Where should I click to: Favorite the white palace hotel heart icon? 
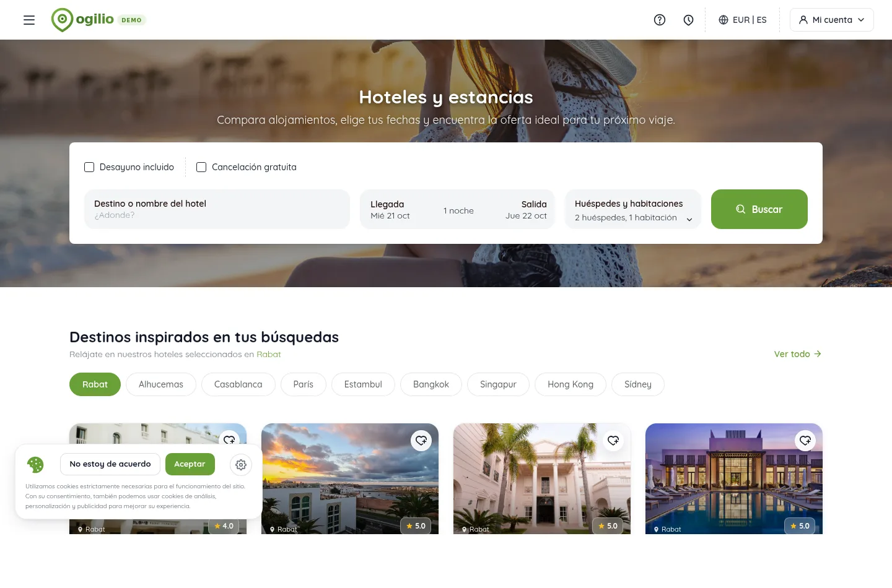pos(613,441)
